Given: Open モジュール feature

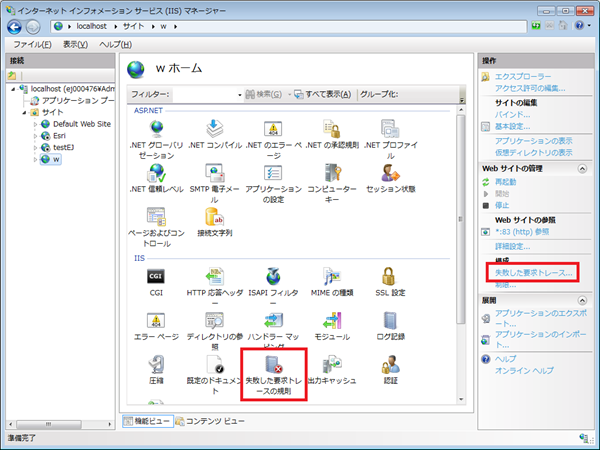Looking at the screenshot, I should 332,326.
